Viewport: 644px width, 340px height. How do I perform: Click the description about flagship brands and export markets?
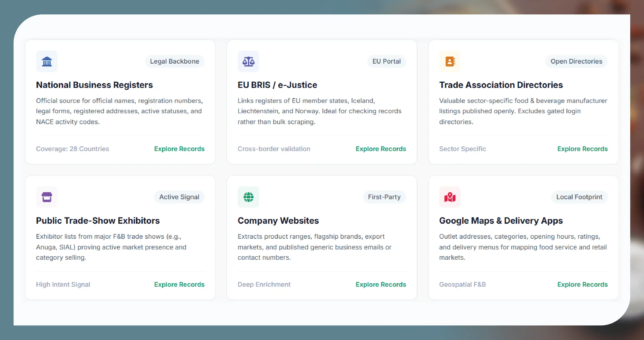click(315, 247)
